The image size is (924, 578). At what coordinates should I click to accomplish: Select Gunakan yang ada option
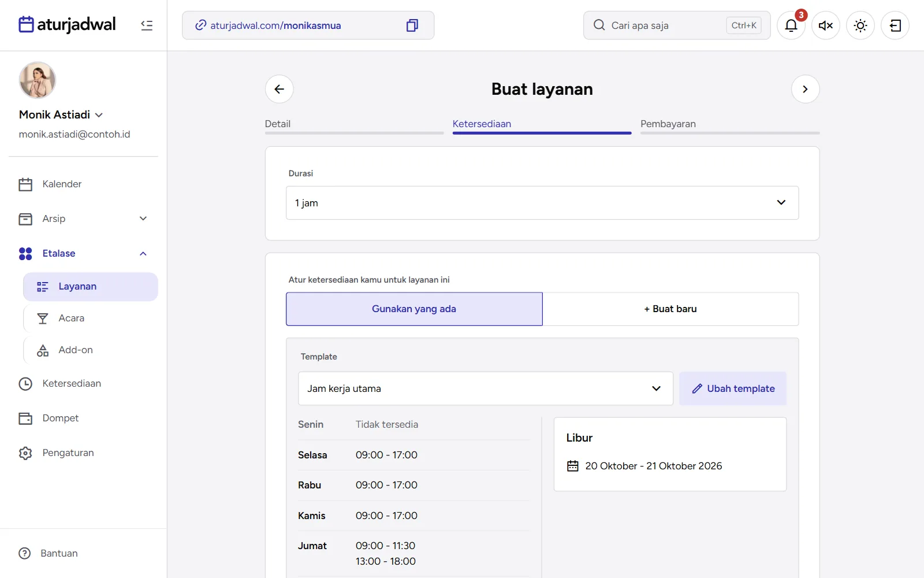[414, 309]
